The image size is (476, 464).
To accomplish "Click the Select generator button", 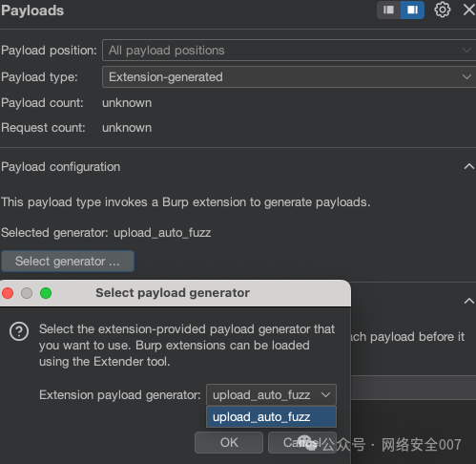I will coord(68,262).
